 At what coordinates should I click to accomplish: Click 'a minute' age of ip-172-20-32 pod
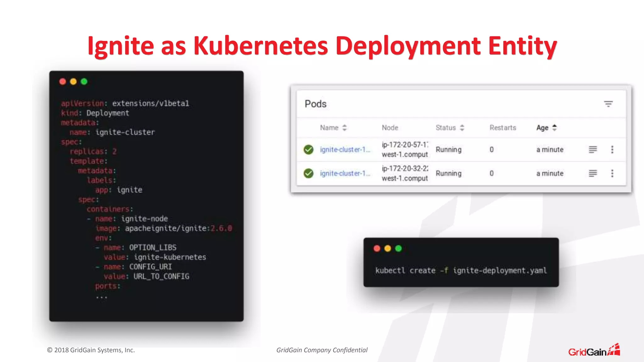click(x=550, y=173)
